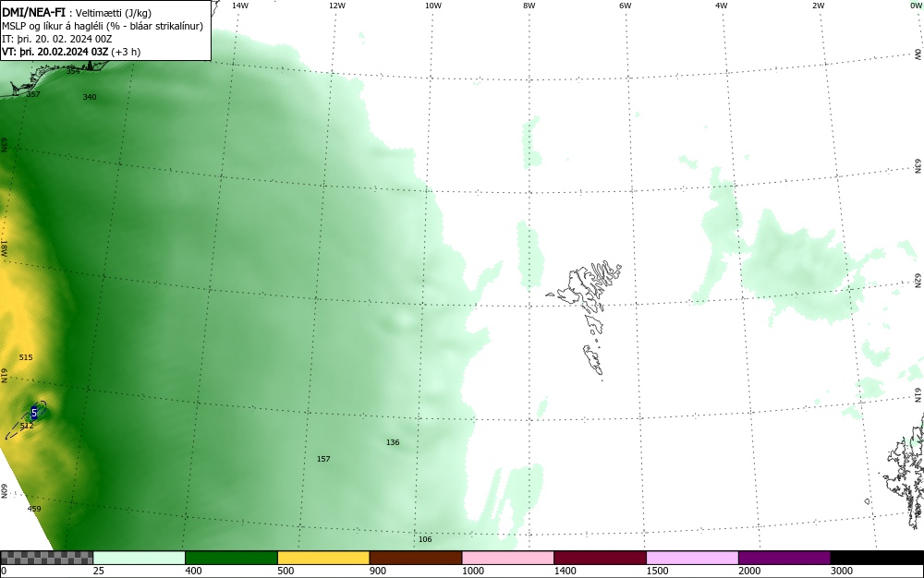The width and height of the screenshot is (924, 578).
Task: Click the legend scale value '1400'
Action: pyautogui.click(x=565, y=571)
